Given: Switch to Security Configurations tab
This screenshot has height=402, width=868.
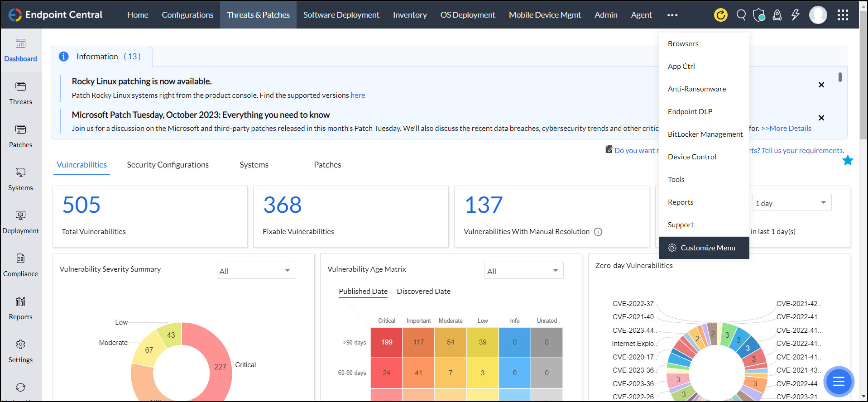Looking at the screenshot, I should click(x=168, y=165).
